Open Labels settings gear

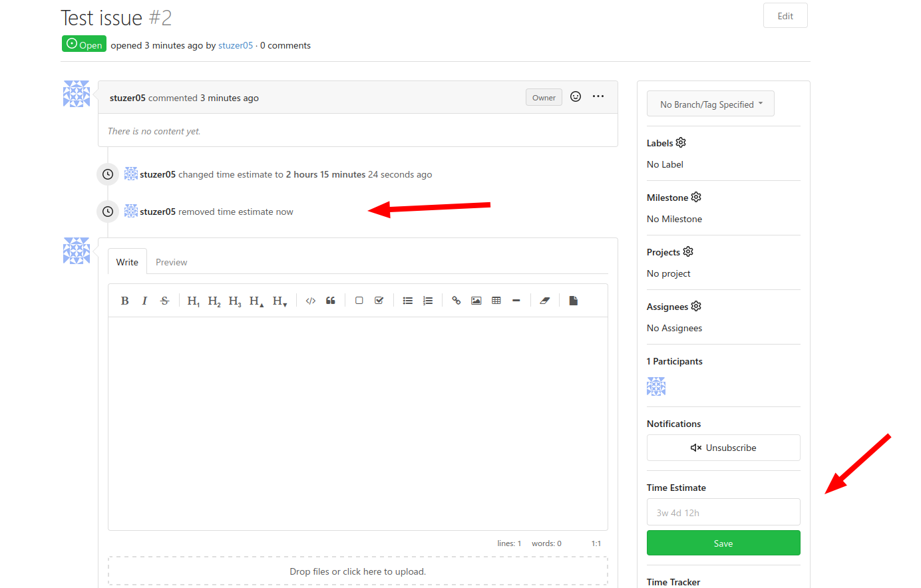pos(681,142)
